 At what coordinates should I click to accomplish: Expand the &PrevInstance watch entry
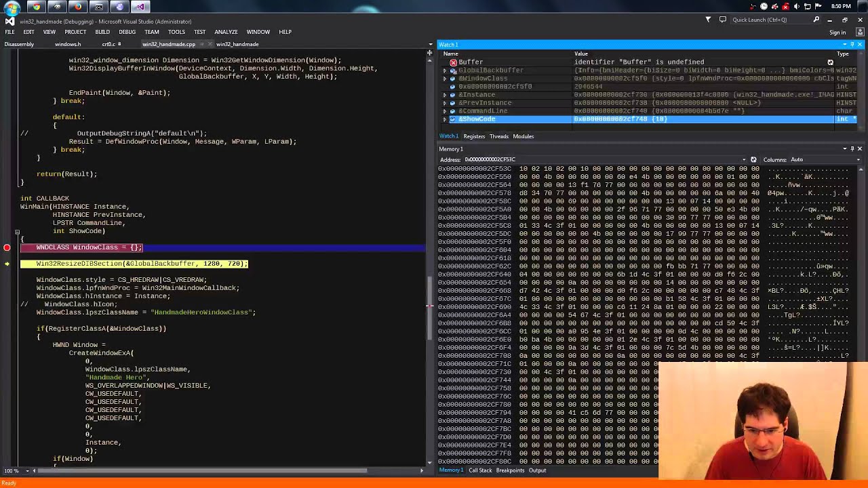click(x=445, y=103)
